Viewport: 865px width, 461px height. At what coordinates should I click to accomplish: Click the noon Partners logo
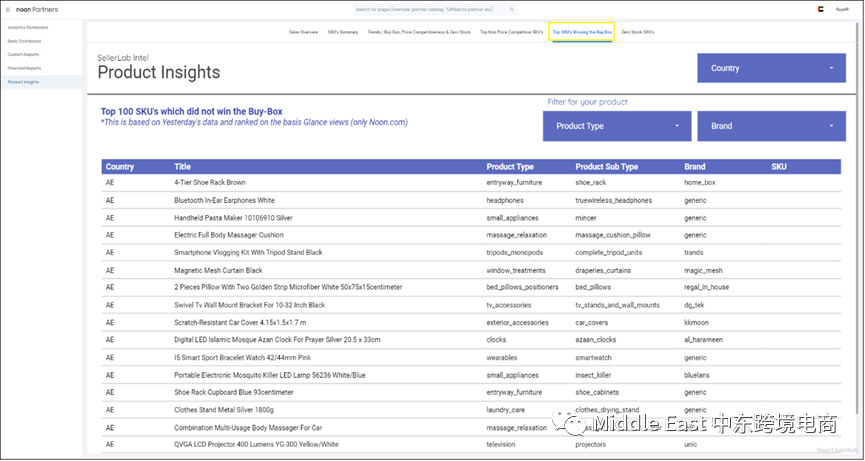click(37, 9)
